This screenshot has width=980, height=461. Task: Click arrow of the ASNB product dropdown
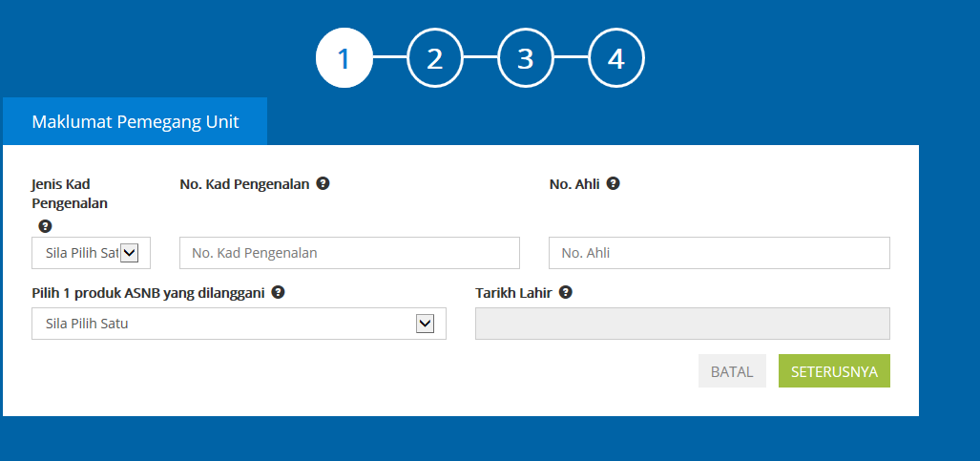click(x=425, y=324)
